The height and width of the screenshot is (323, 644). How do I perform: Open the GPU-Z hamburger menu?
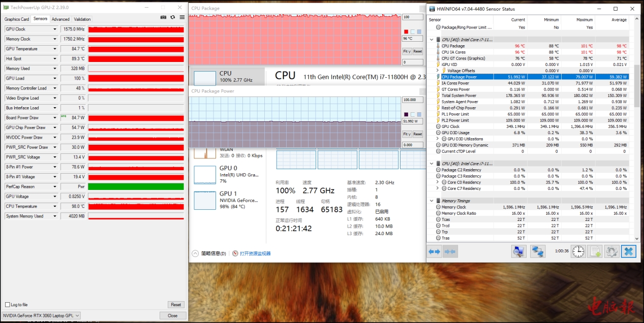click(x=182, y=17)
